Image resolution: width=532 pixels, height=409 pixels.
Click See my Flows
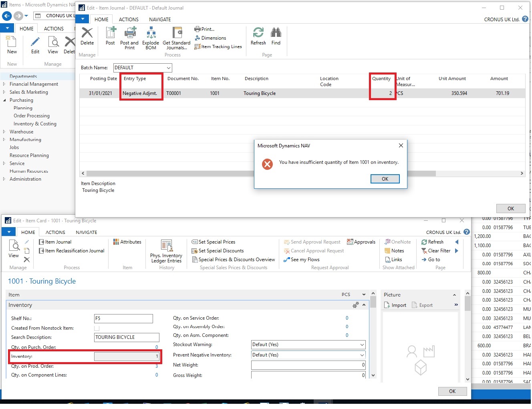(x=302, y=260)
